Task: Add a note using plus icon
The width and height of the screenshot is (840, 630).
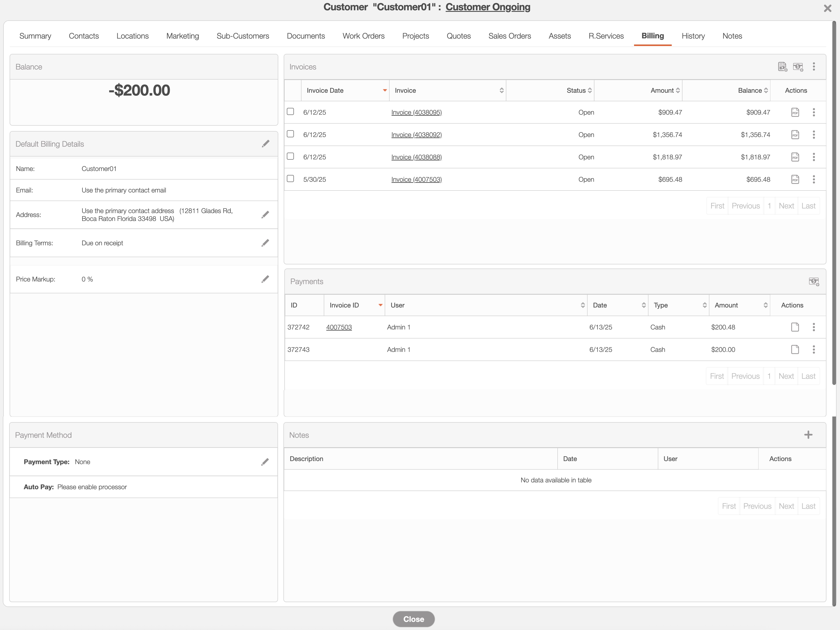Action: click(808, 435)
